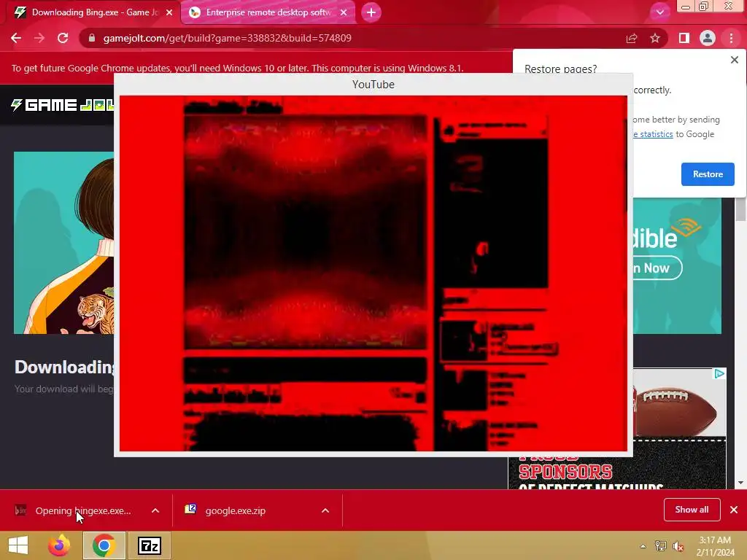Click the YouTube window title bar
Image resolution: width=747 pixels, height=560 pixels.
click(x=373, y=85)
